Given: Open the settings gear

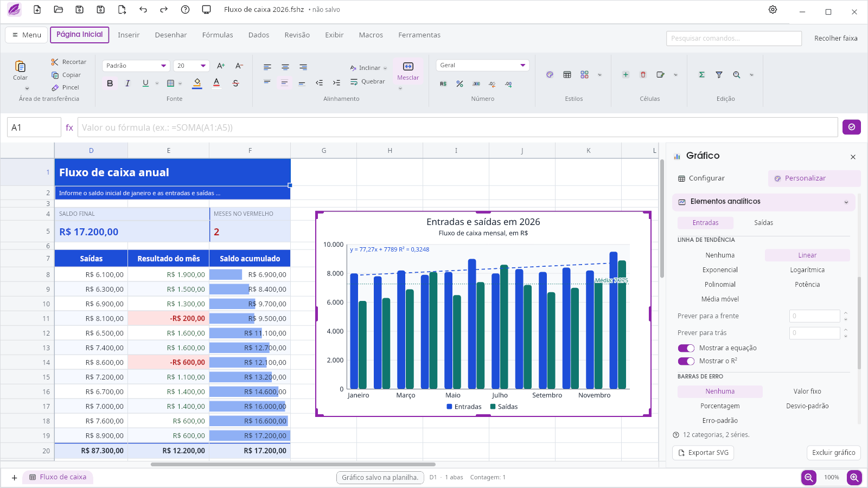Looking at the screenshot, I should [773, 10].
